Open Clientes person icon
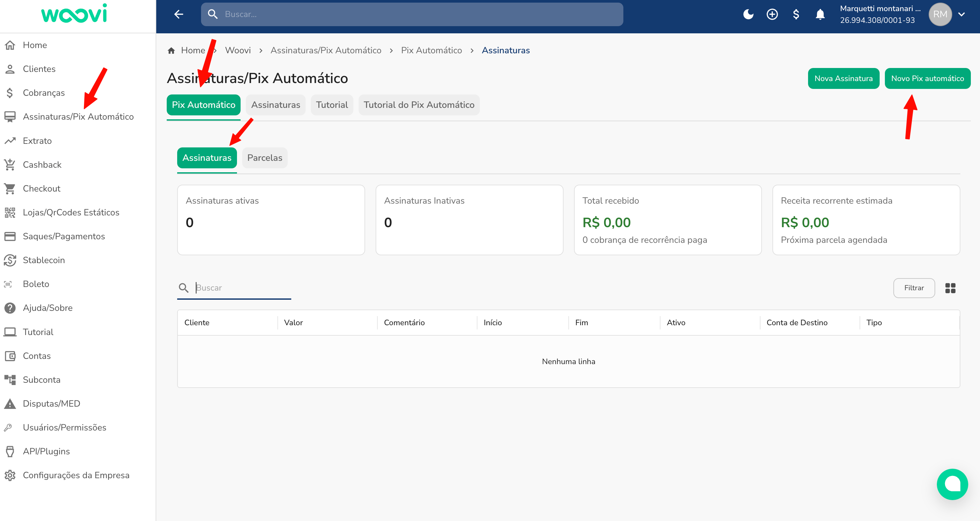980x521 pixels. 10,69
